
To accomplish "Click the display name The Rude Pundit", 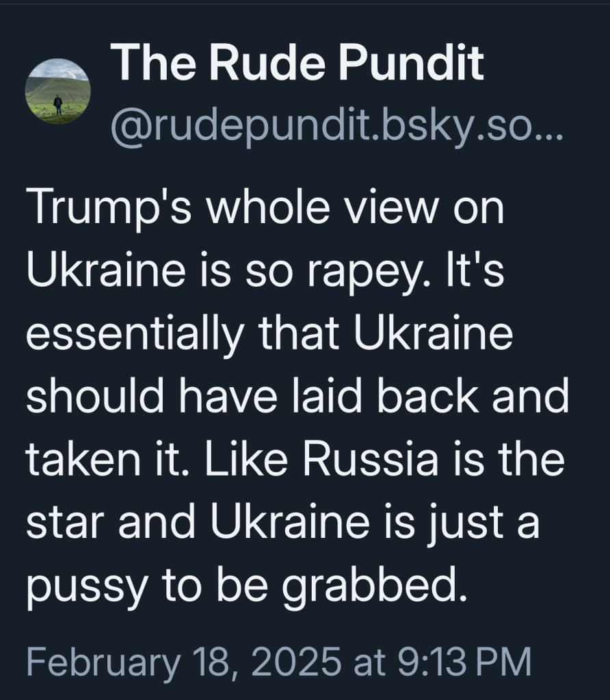I will pyautogui.click(x=297, y=64).
